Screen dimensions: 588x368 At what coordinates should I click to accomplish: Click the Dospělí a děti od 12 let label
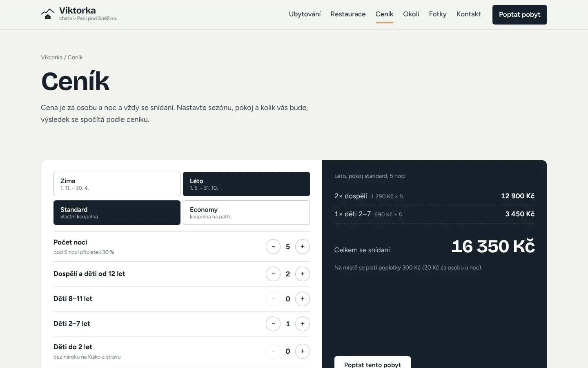click(89, 274)
